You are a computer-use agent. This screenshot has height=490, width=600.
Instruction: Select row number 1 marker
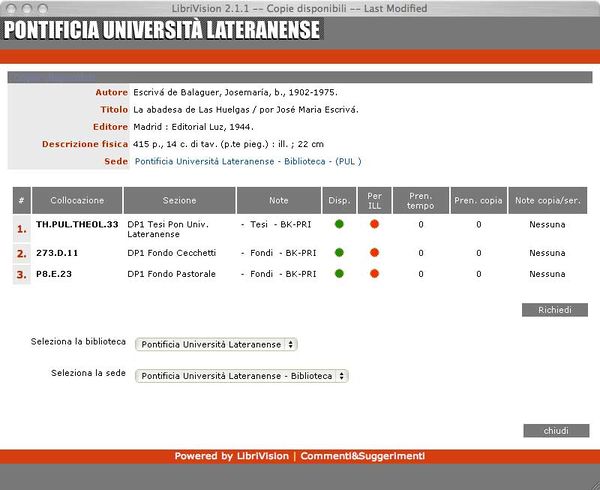21,230
